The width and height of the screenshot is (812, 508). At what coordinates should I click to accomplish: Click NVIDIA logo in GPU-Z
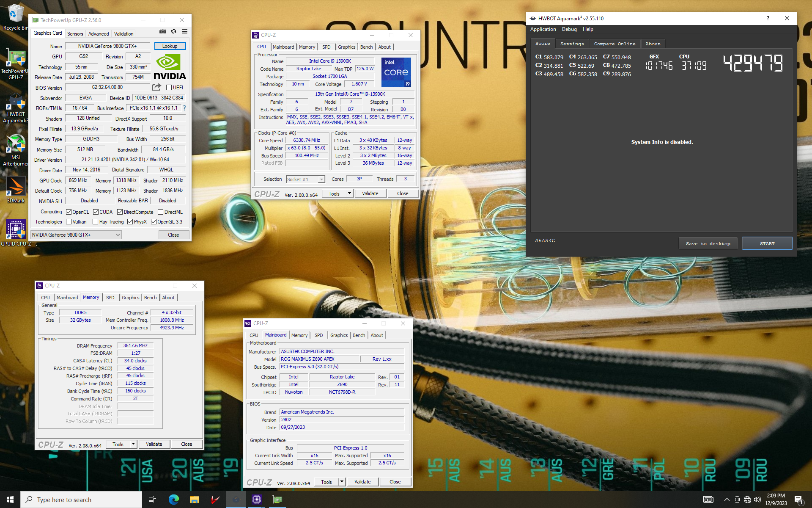[170, 67]
